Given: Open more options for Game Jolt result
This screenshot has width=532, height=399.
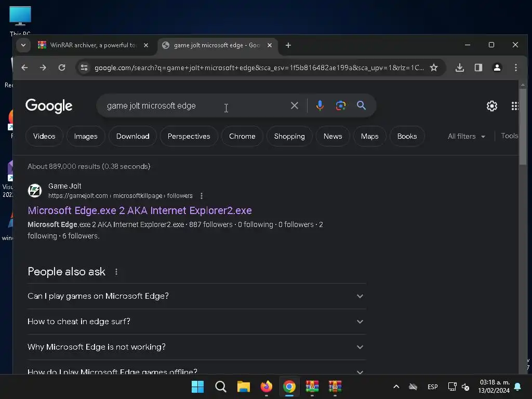Looking at the screenshot, I should pos(202,196).
